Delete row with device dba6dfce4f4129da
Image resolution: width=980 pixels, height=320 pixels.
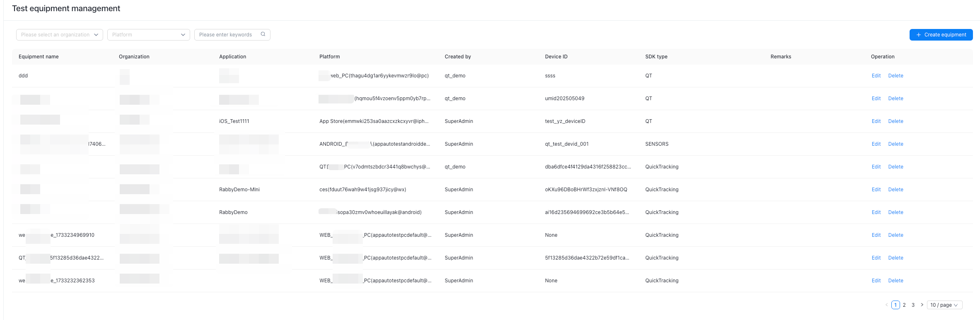tap(896, 167)
